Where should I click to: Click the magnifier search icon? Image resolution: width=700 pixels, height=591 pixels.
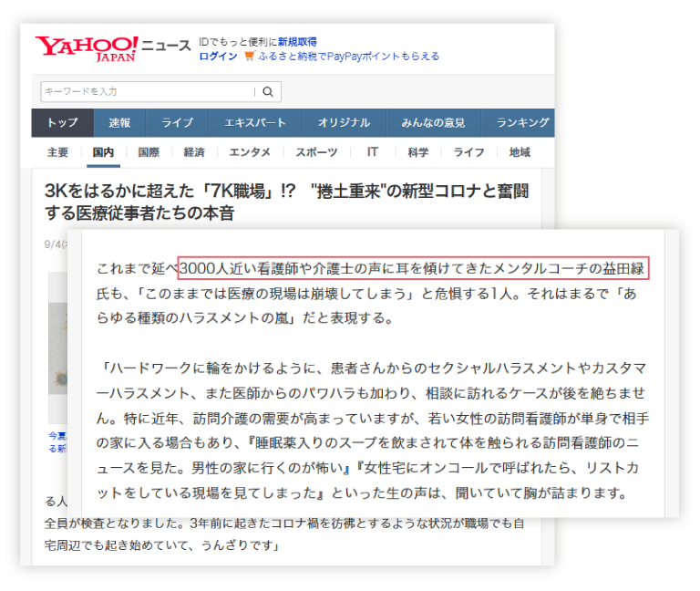click(x=268, y=91)
